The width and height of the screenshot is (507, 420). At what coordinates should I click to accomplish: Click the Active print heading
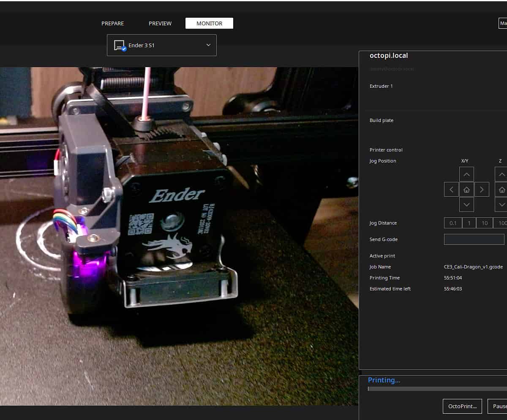point(382,256)
